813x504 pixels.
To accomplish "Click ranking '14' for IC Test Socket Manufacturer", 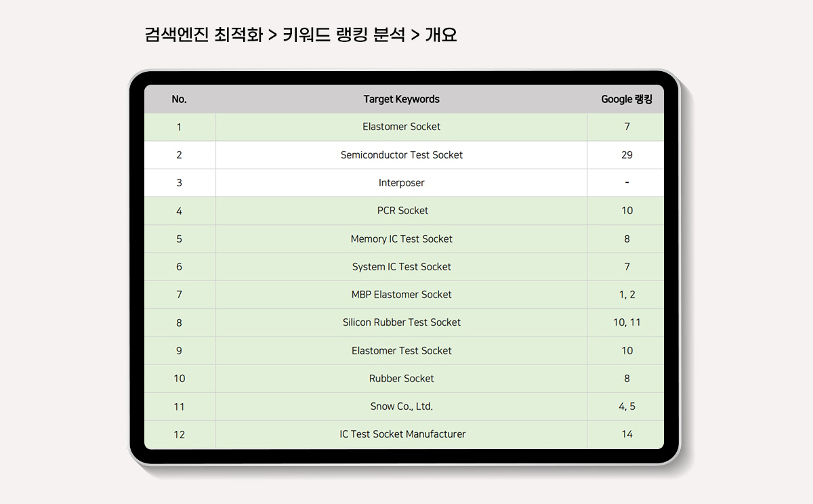I will click(x=627, y=434).
